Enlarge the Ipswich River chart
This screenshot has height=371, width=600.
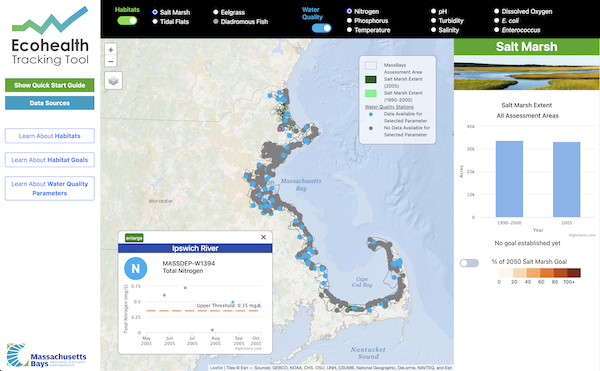pyautogui.click(x=134, y=238)
